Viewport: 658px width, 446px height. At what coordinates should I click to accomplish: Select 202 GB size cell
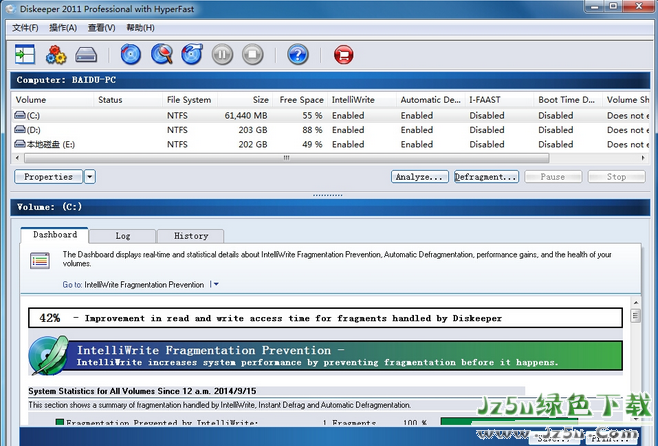coord(253,144)
